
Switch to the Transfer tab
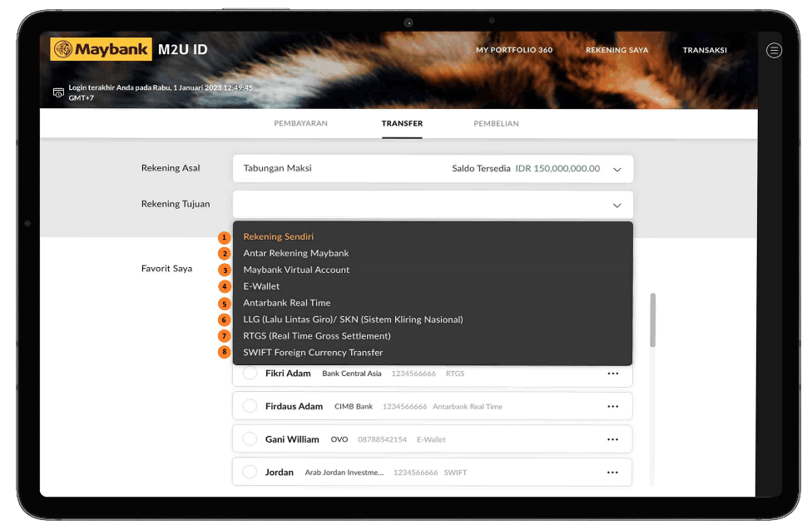coord(403,123)
